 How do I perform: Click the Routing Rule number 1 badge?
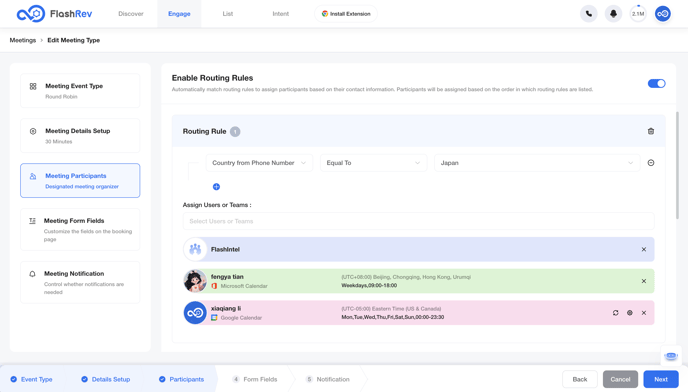tap(235, 132)
